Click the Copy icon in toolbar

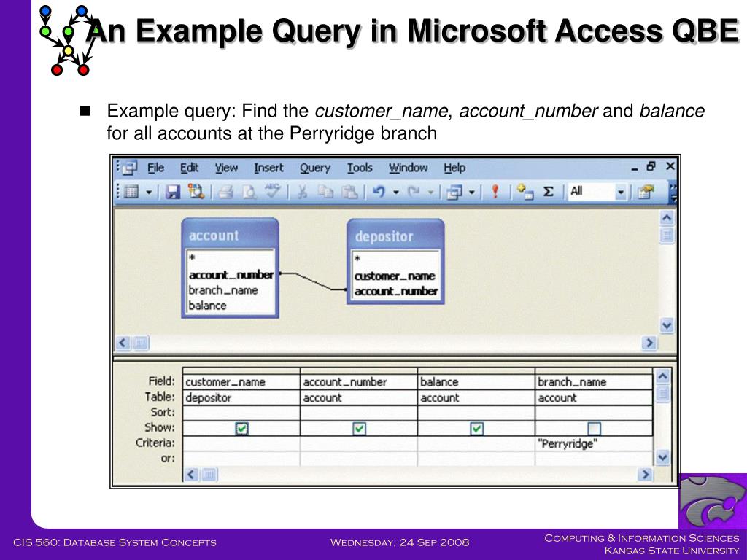[x=326, y=192]
